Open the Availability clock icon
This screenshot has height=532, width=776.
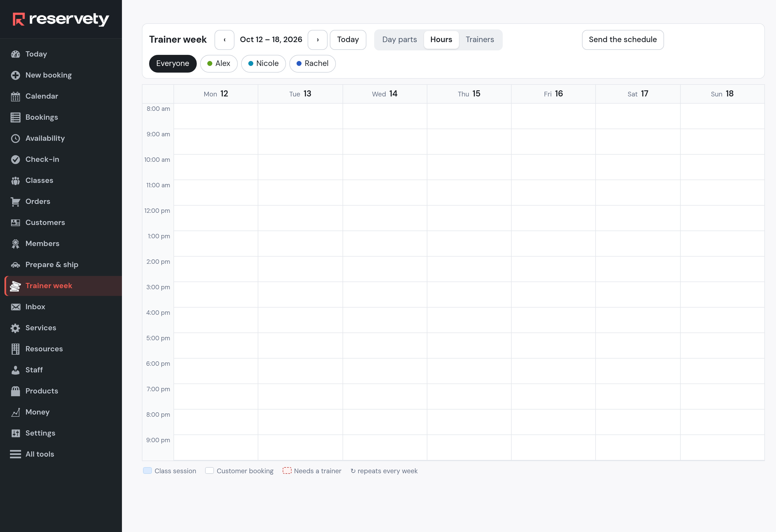tap(15, 138)
